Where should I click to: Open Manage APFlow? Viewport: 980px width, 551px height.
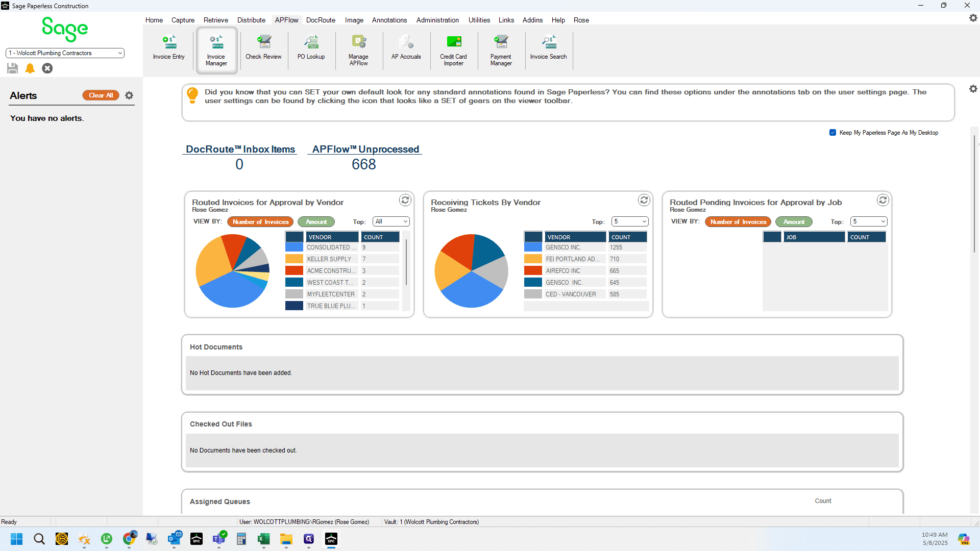pyautogui.click(x=358, y=51)
